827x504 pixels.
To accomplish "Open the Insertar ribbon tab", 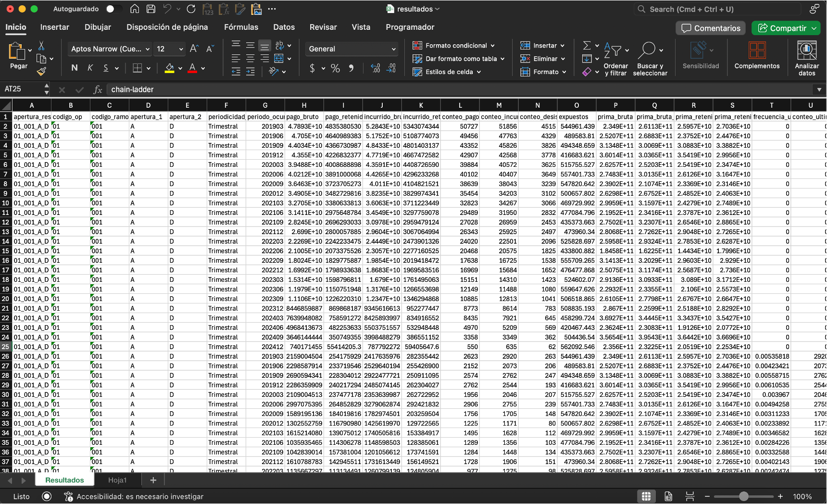I will (x=54, y=27).
